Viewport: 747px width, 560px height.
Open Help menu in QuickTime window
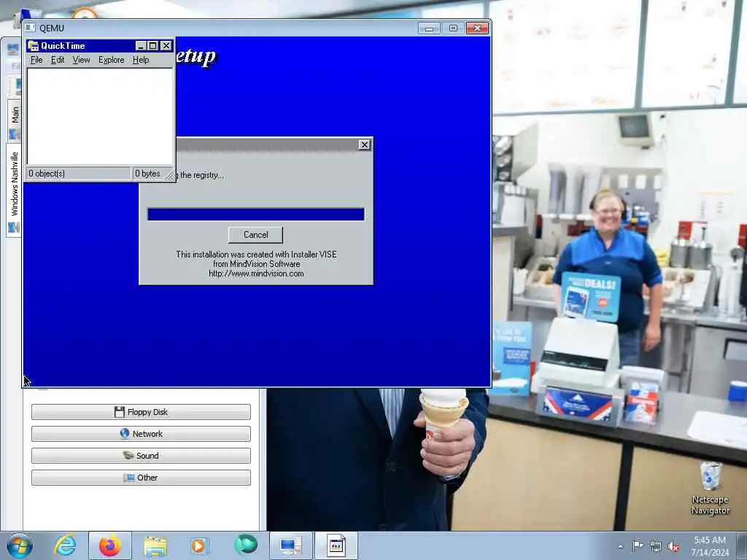141,60
